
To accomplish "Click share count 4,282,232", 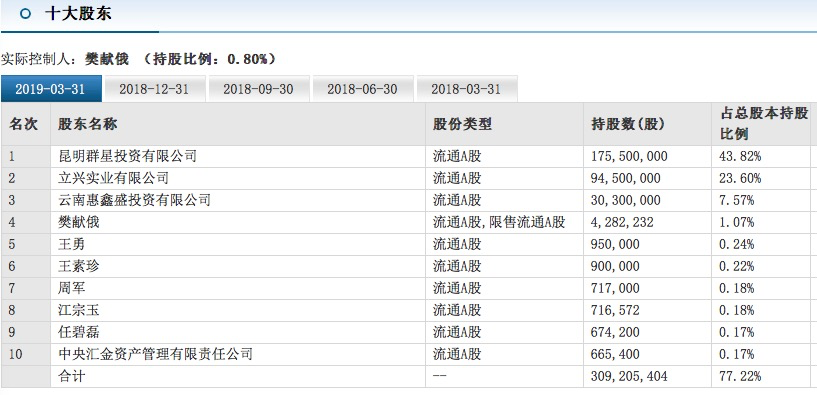I will pyautogui.click(x=622, y=223).
